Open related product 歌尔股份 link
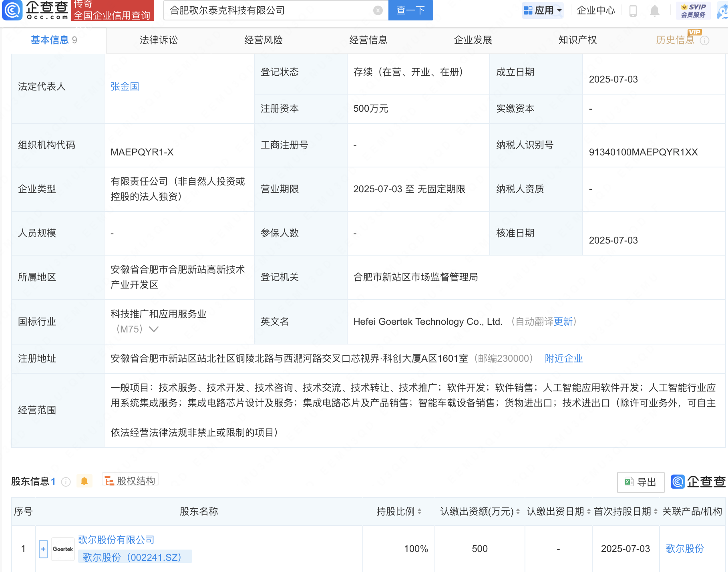The height and width of the screenshot is (572, 728). 685,549
